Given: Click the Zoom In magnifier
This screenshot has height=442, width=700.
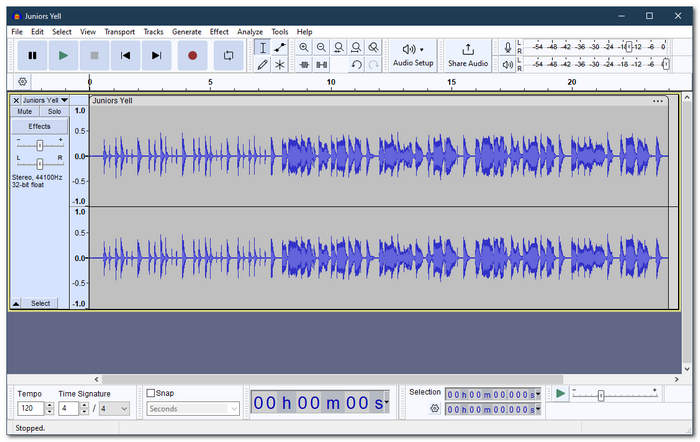Looking at the screenshot, I should [x=304, y=47].
